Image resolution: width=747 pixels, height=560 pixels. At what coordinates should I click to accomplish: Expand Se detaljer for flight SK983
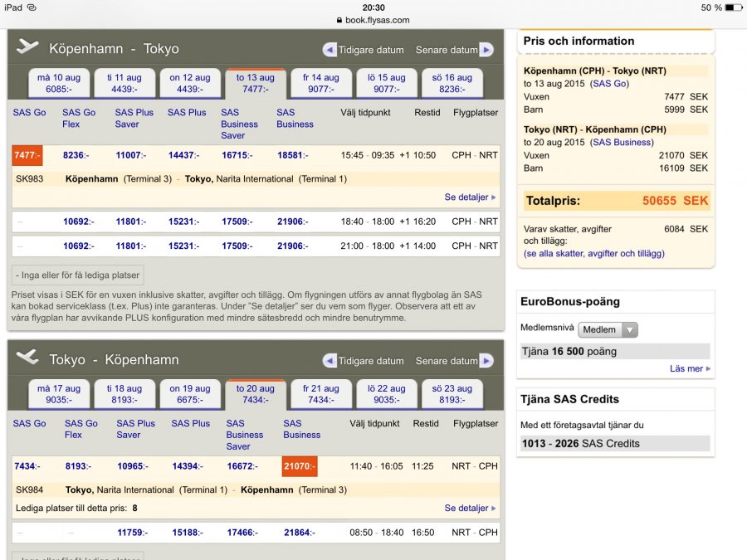click(470, 197)
